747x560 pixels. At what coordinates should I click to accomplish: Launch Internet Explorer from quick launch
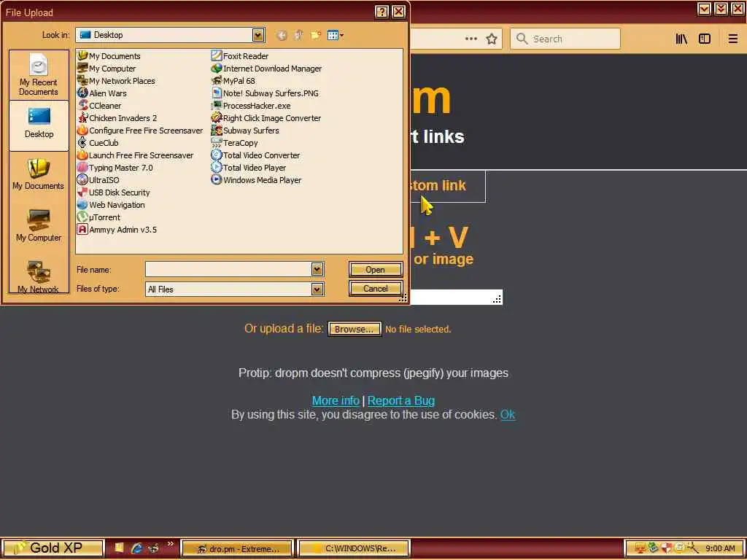tap(136, 548)
